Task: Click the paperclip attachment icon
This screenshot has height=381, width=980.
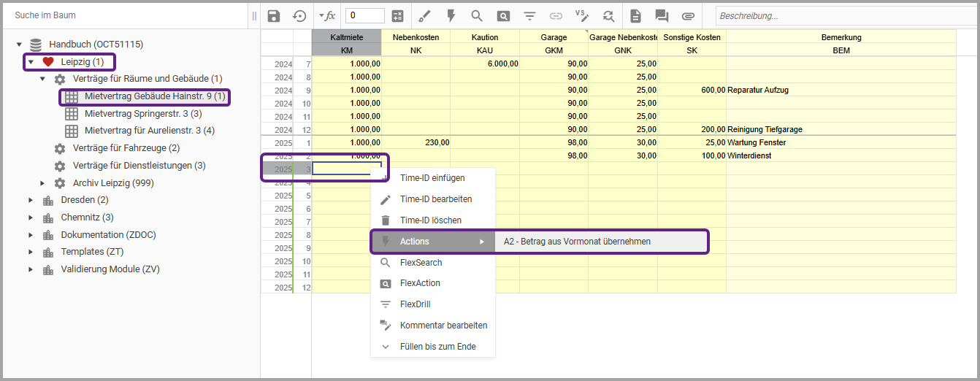Action: pos(687,16)
